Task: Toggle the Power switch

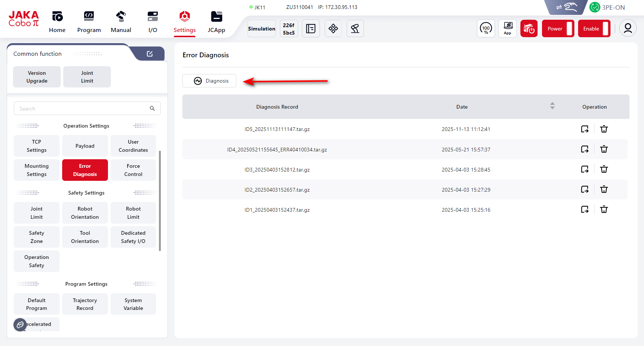Action: (x=558, y=29)
